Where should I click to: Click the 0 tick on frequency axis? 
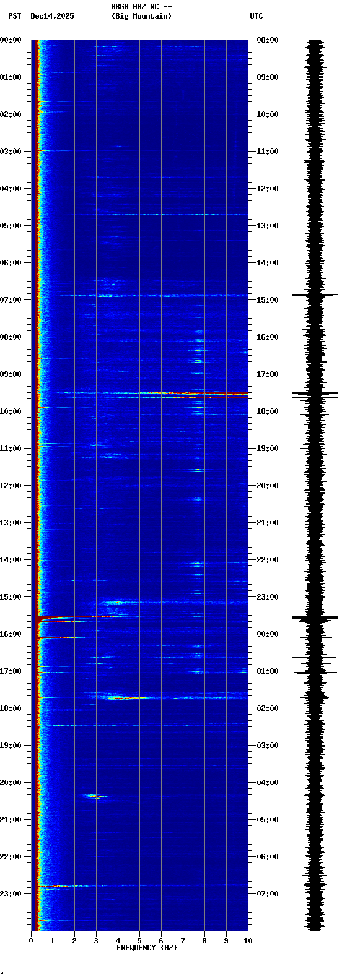31,941
